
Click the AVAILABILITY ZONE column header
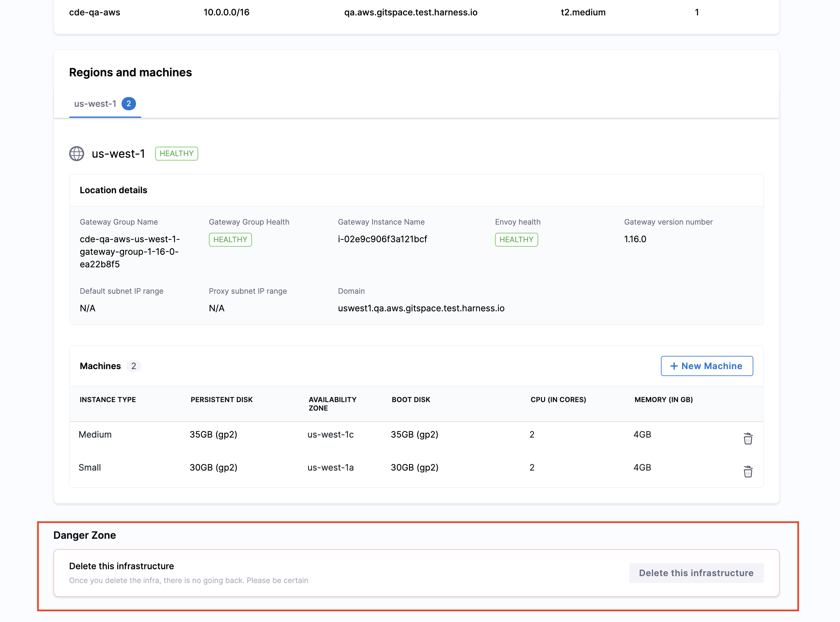332,404
